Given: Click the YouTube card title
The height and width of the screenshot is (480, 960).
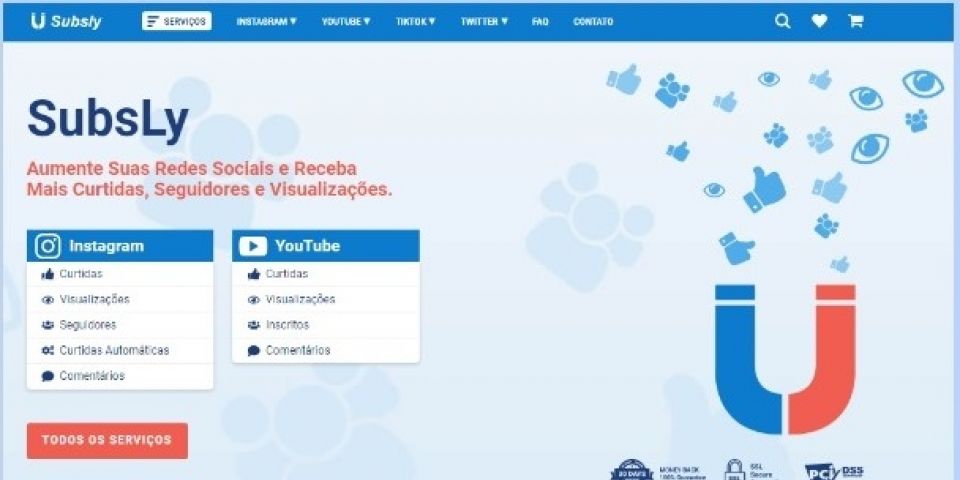Looking at the screenshot, I should [307, 246].
